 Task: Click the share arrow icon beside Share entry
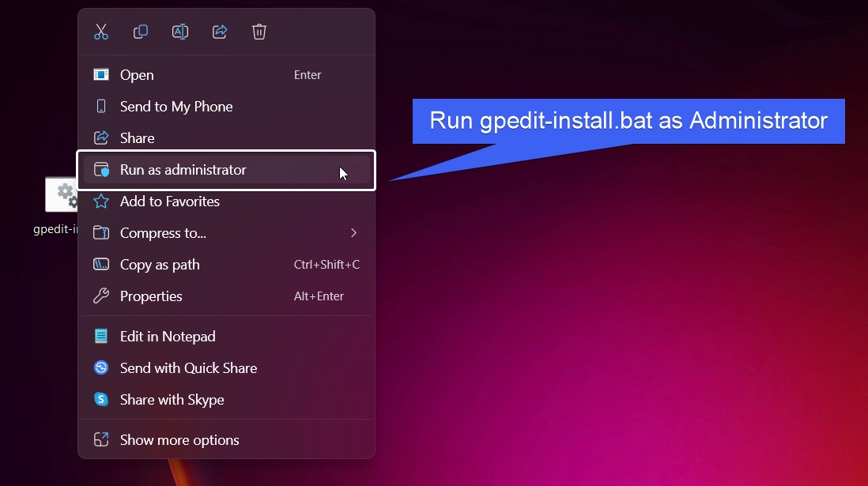[101, 138]
